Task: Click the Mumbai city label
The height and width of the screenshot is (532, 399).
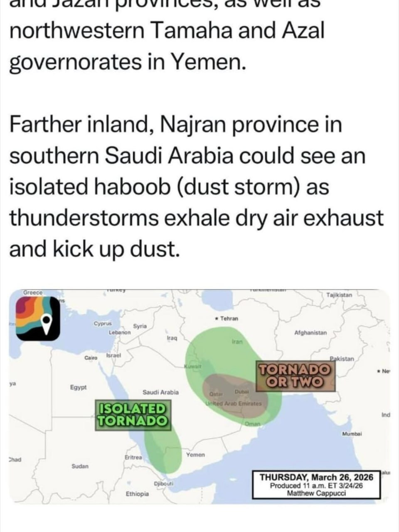Action: click(352, 434)
